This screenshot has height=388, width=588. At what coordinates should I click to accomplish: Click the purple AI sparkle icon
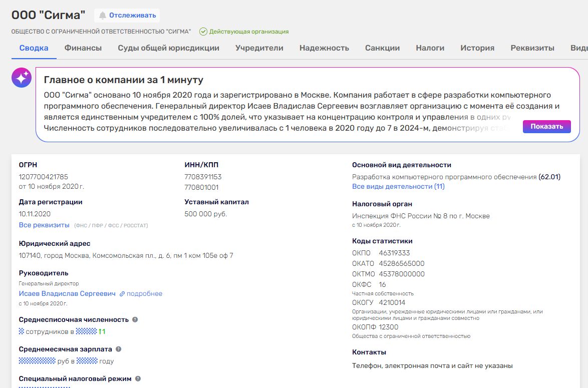pyautogui.click(x=22, y=78)
